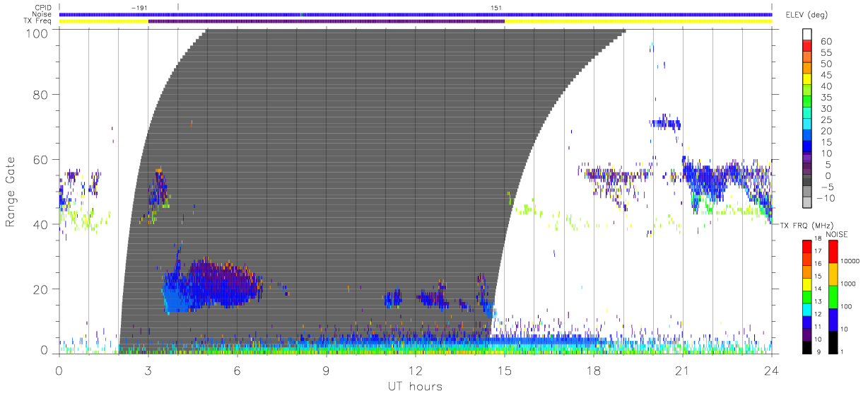Viewport: 868px width, 401px height.
Task: Click the y-axis tick label 100
Action: (36, 33)
